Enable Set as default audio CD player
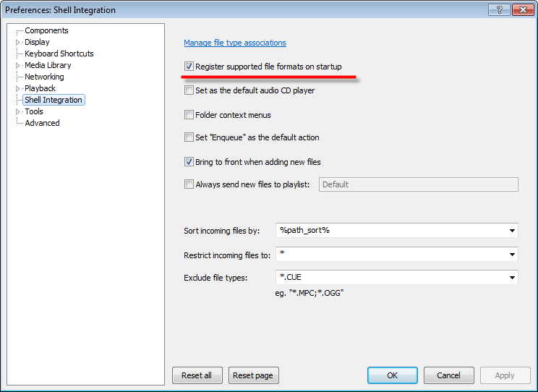Screen dimensions: 538x392 click(x=189, y=91)
